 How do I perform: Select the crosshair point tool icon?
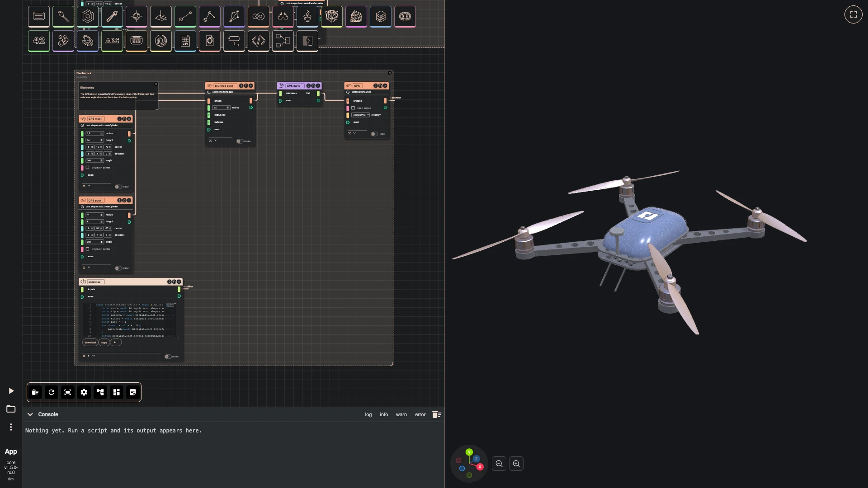coord(137,16)
